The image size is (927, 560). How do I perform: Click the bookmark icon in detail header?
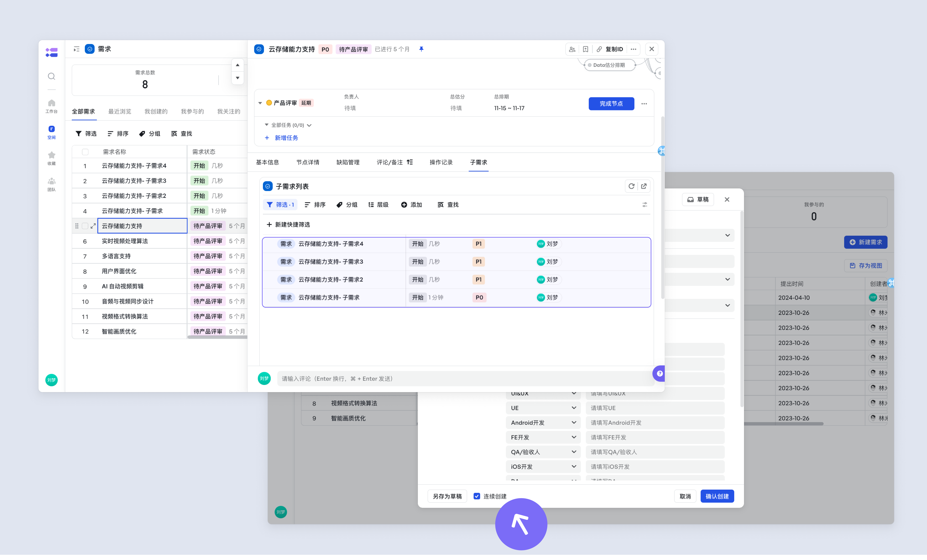[585, 49]
